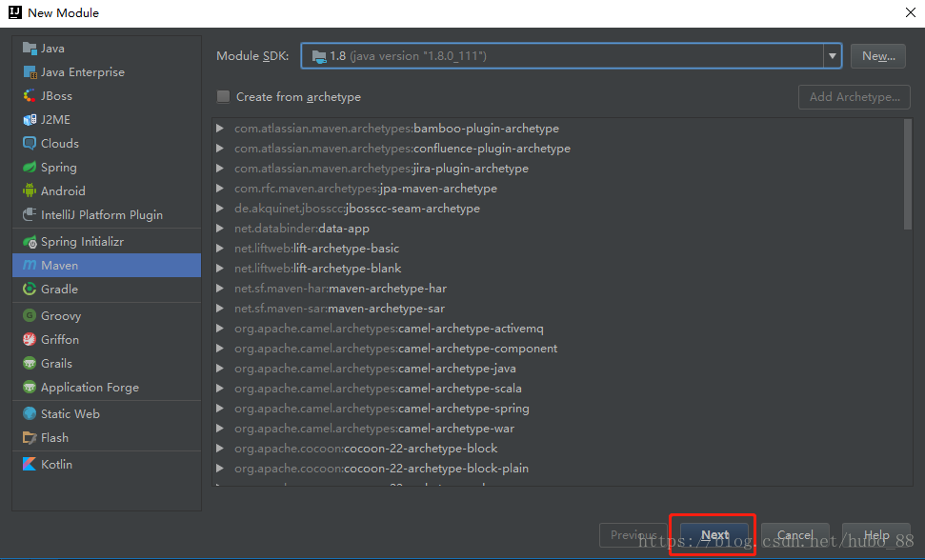Choose the Gradle module icon
This screenshot has height=560, width=925.
tap(30, 290)
